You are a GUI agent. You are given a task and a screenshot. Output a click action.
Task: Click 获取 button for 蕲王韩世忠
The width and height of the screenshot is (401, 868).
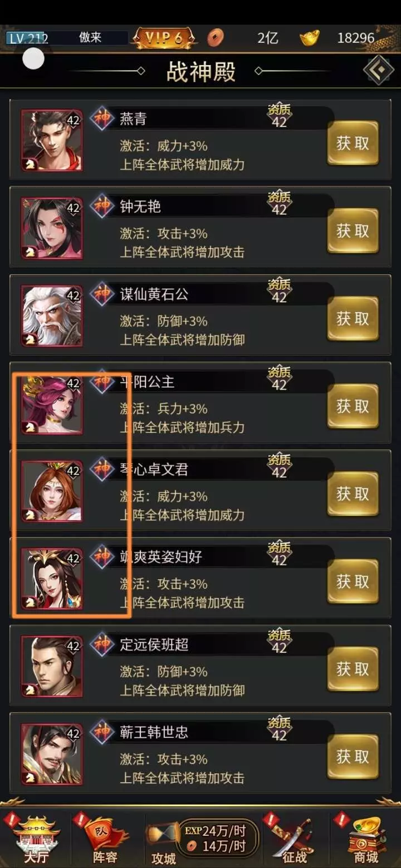(353, 757)
